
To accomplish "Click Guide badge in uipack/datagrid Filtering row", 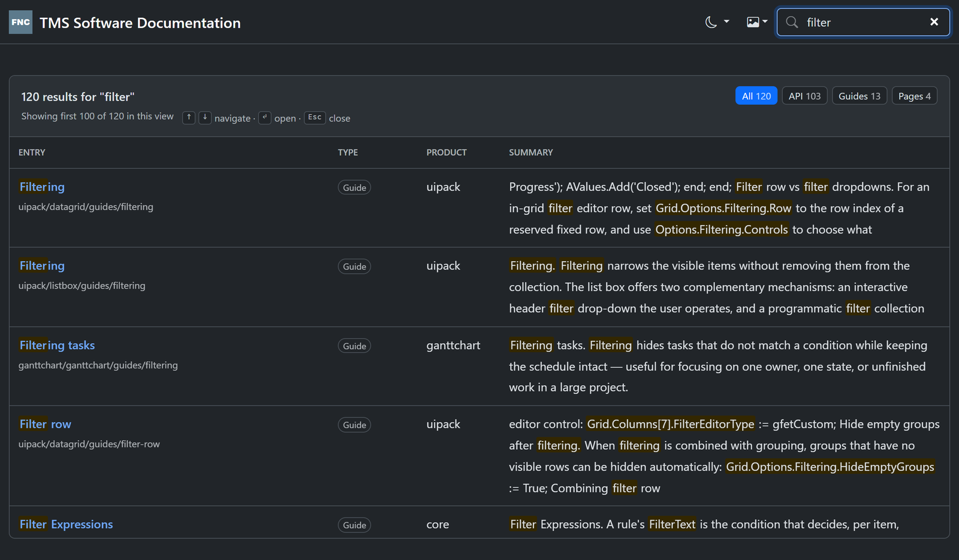I will click(x=354, y=187).
